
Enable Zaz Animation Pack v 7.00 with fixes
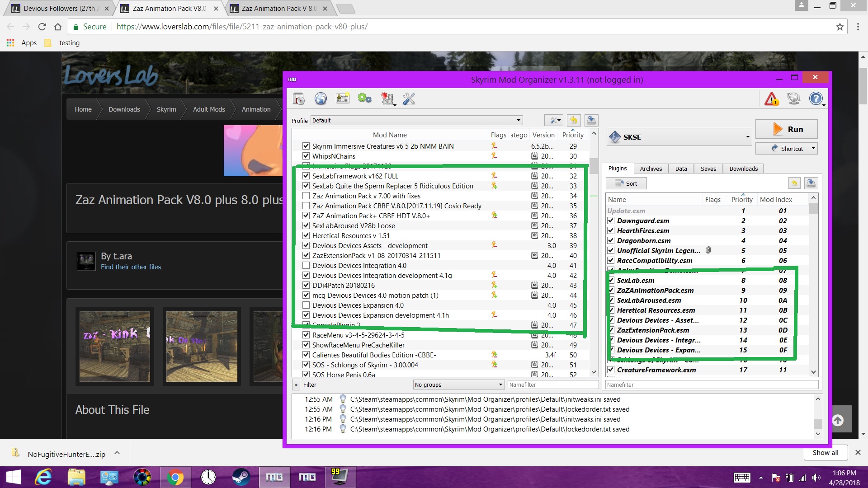click(x=306, y=196)
